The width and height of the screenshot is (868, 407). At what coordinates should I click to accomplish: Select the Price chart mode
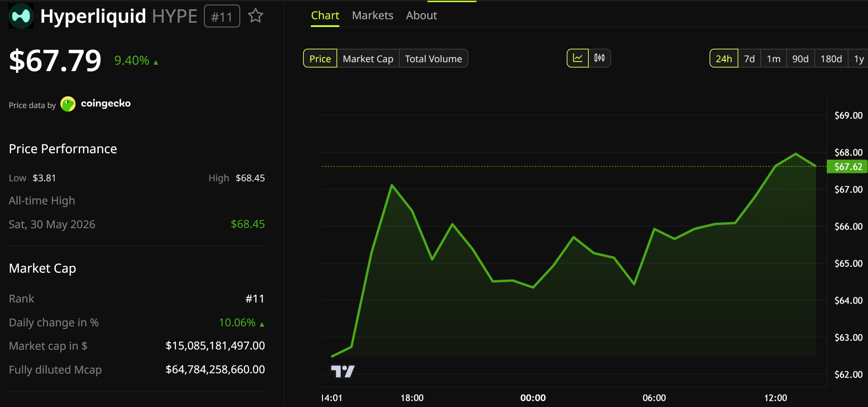[x=320, y=58]
